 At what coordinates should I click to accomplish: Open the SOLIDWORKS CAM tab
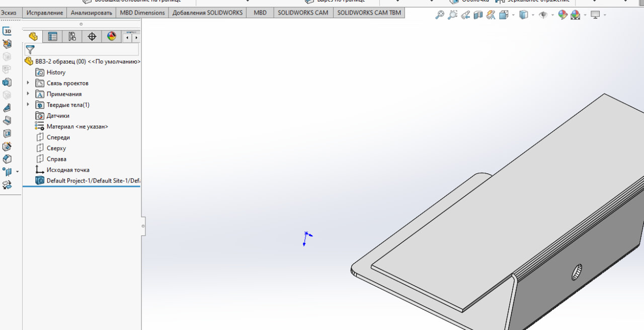303,13
